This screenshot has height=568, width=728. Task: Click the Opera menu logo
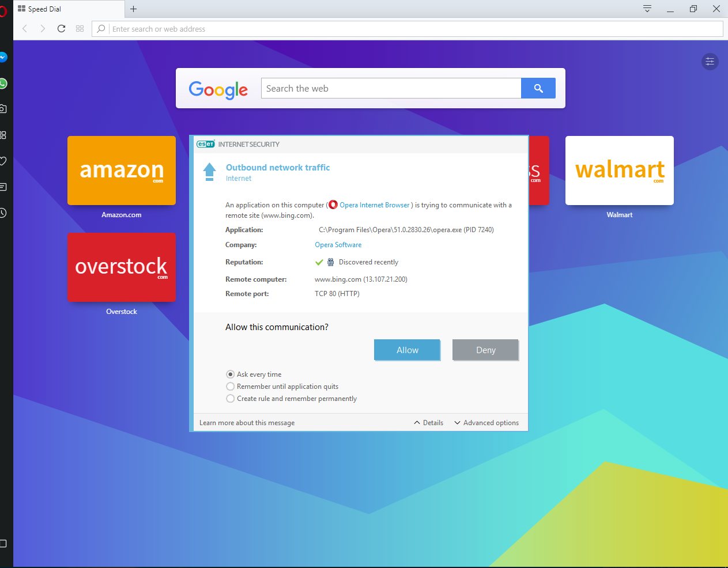point(3,10)
